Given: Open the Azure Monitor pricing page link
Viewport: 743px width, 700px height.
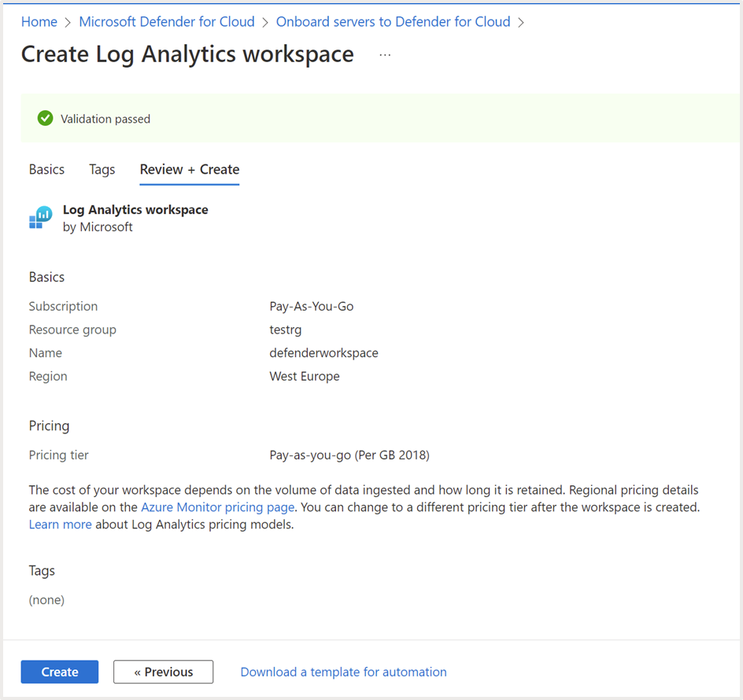Looking at the screenshot, I should [x=218, y=507].
